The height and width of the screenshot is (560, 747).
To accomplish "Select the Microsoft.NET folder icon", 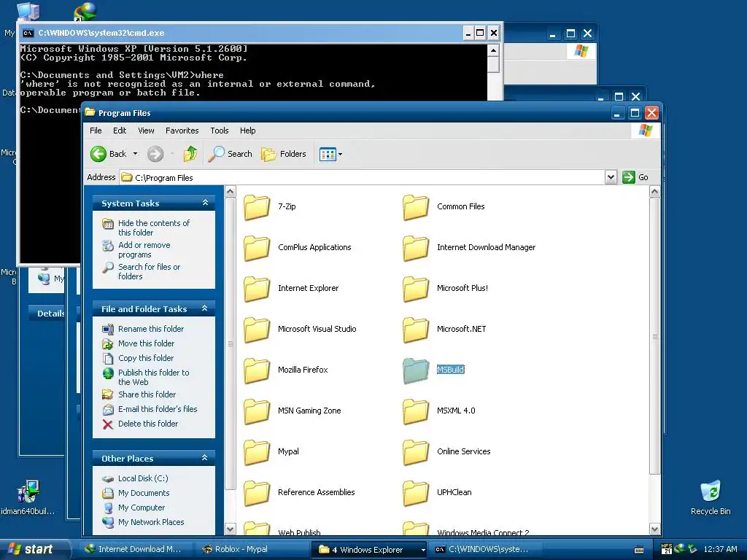I will (x=416, y=330).
